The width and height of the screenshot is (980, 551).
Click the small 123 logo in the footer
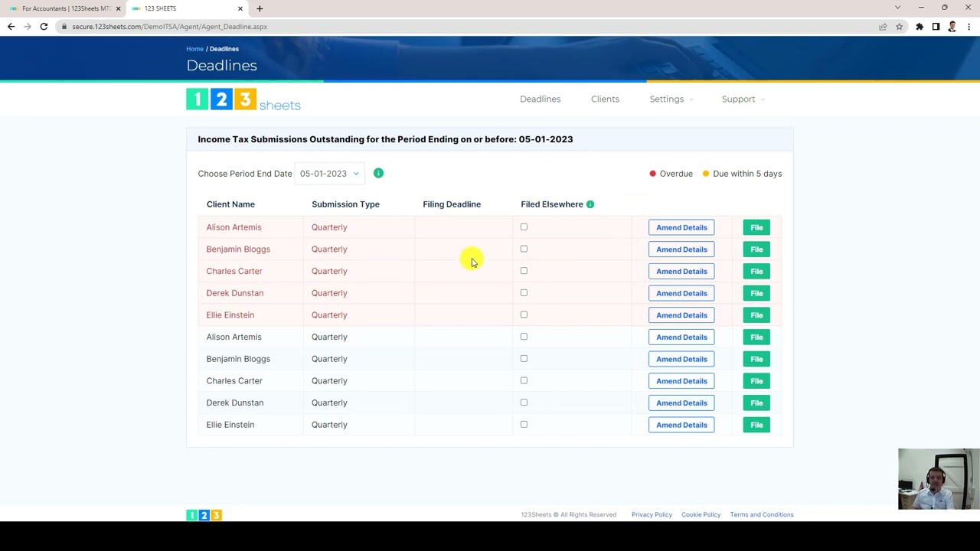click(204, 515)
